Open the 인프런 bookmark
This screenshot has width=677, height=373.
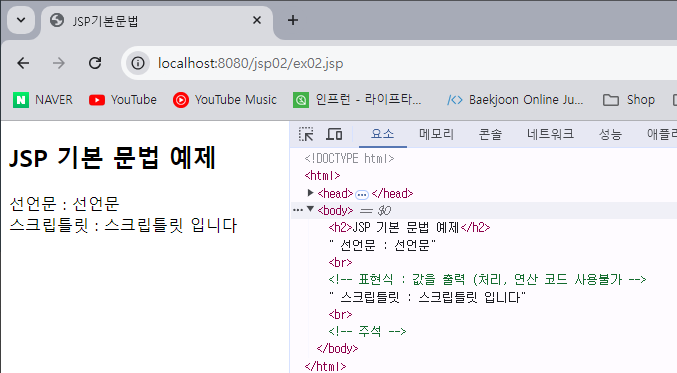tap(357, 100)
